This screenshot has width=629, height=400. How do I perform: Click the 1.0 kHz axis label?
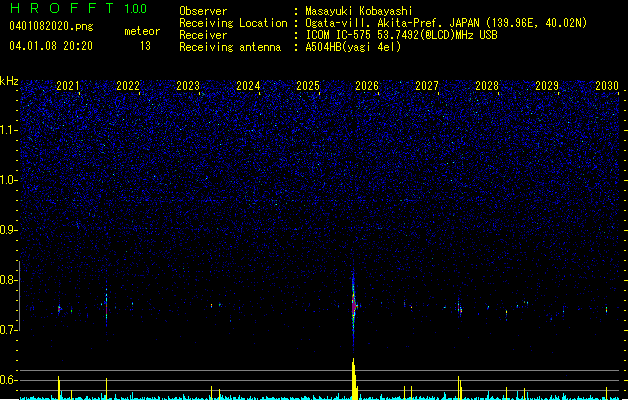[9, 180]
